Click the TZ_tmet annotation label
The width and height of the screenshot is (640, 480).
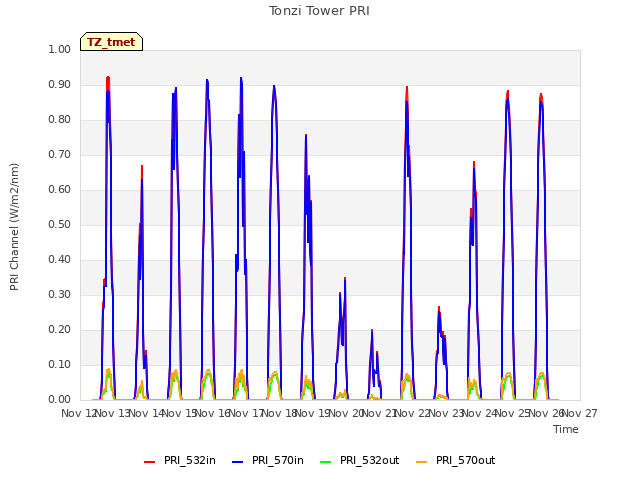click(111, 42)
